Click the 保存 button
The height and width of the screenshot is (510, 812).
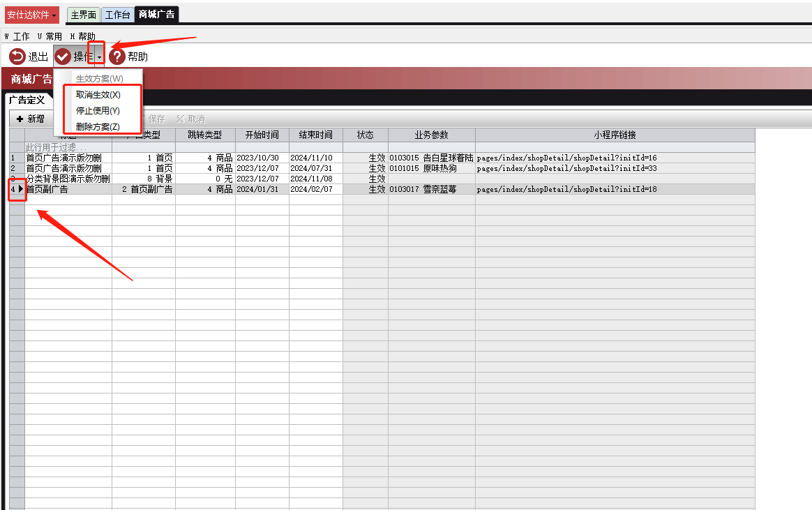pyautogui.click(x=156, y=119)
